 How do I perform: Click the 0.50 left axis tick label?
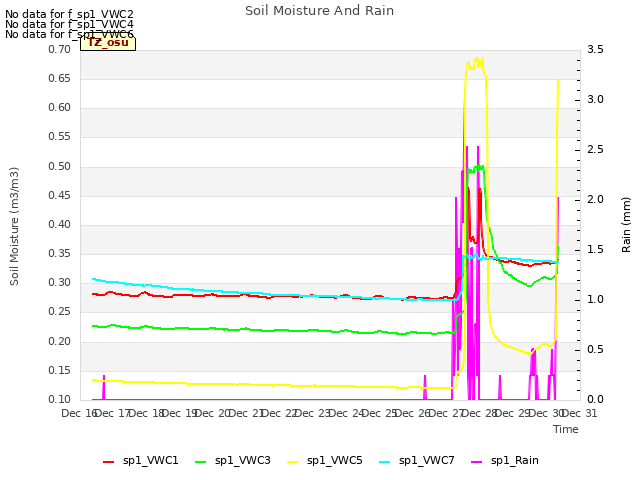pos(60,166)
